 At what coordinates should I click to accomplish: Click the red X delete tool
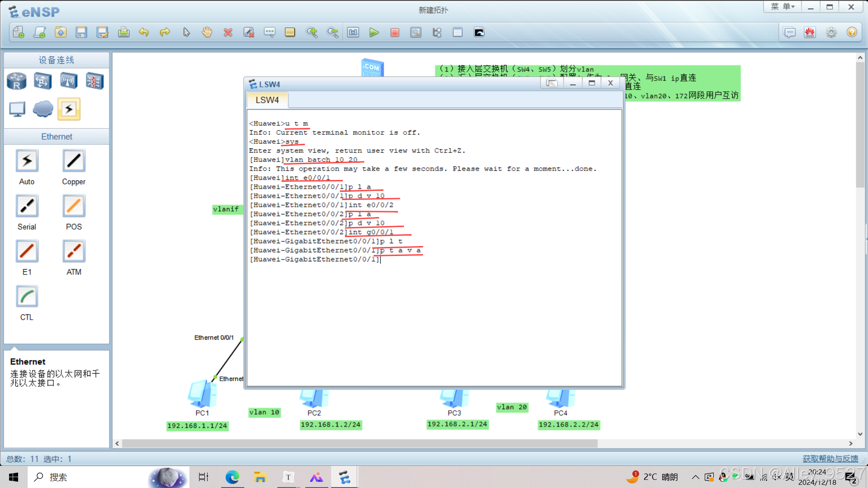point(228,32)
